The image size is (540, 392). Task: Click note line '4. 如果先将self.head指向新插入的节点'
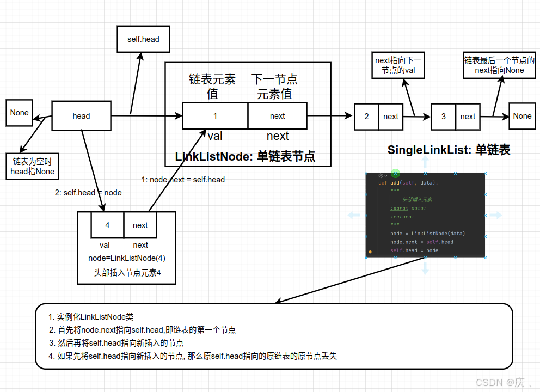click(x=193, y=356)
